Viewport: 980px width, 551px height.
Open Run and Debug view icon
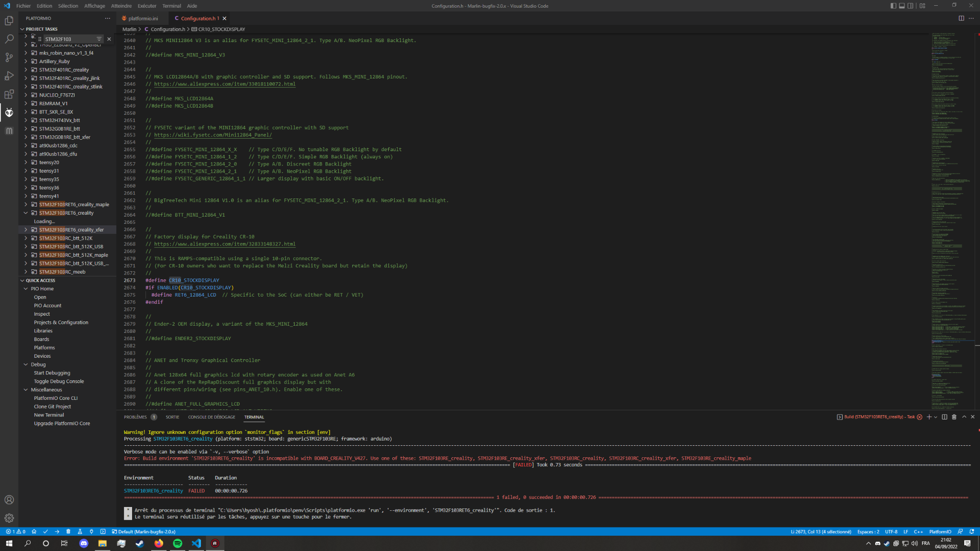click(9, 76)
